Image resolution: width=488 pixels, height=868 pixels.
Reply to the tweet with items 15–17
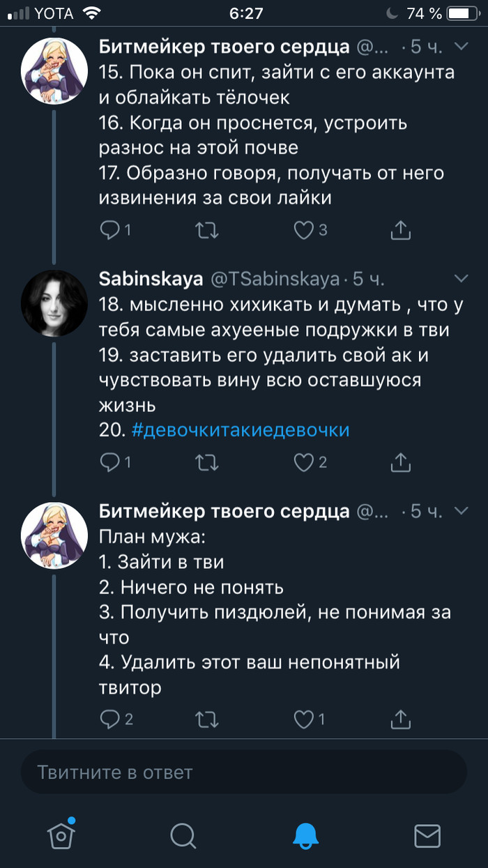[x=112, y=230]
